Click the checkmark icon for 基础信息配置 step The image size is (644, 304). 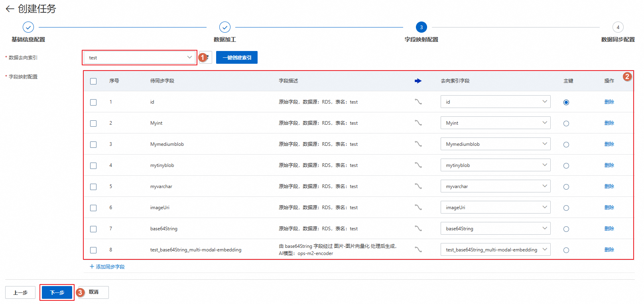point(28,27)
